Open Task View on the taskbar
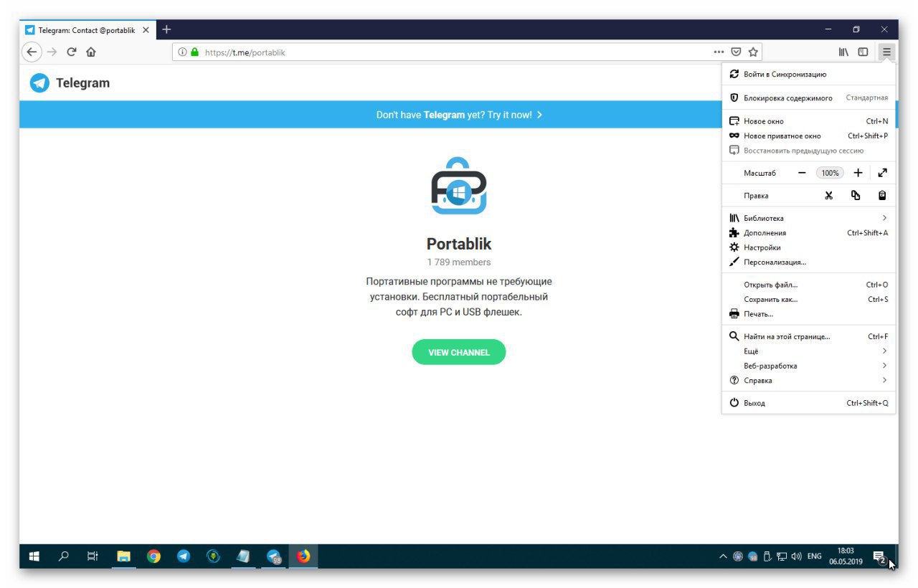The image size is (918, 588). click(x=93, y=556)
